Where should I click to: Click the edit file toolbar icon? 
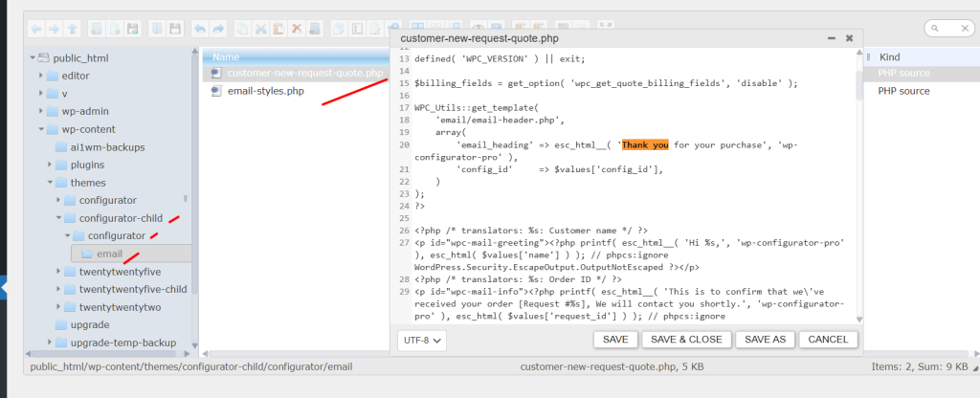[375, 28]
